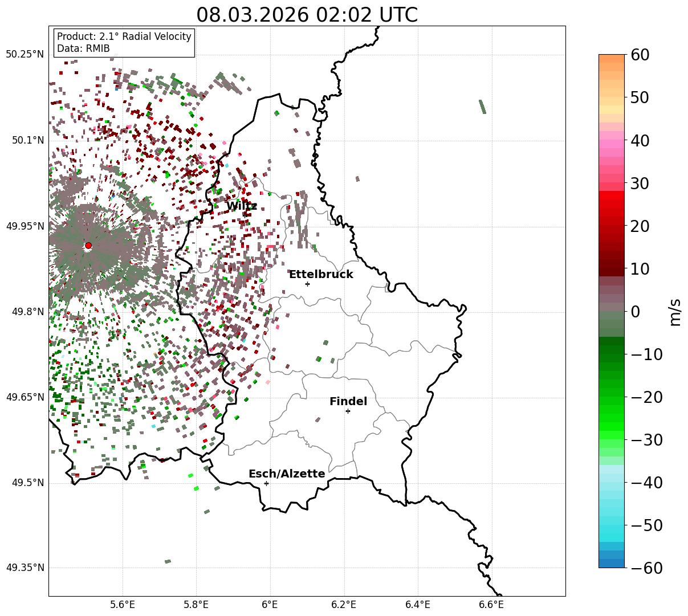Click the 49.35°N latitude label
Image resolution: width=688 pixels, height=616 pixels.
(x=25, y=568)
